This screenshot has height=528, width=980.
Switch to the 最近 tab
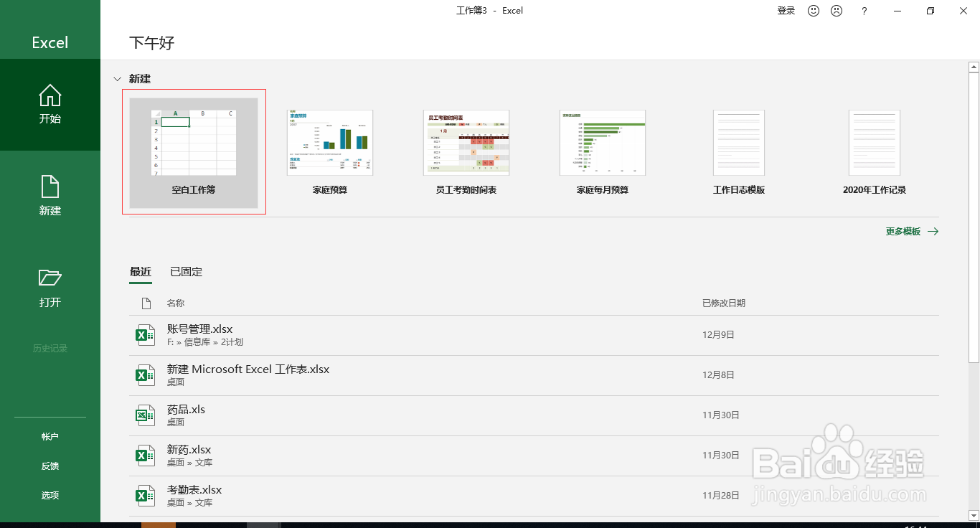[x=141, y=272]
